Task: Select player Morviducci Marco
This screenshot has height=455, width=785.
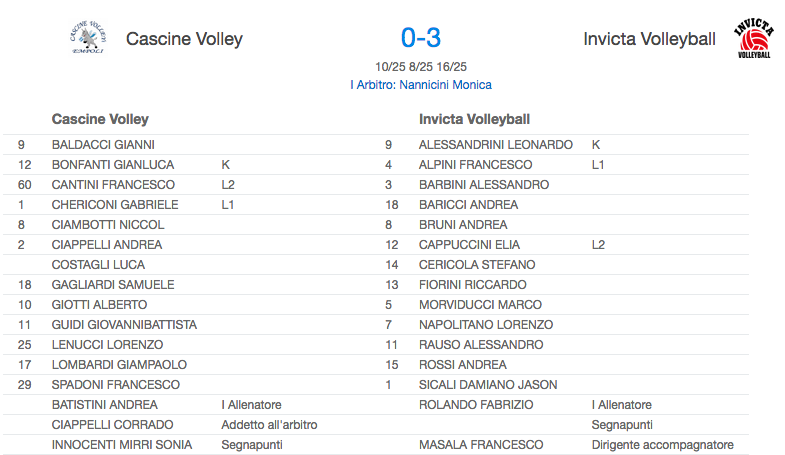Action: (x=480, y=305)
